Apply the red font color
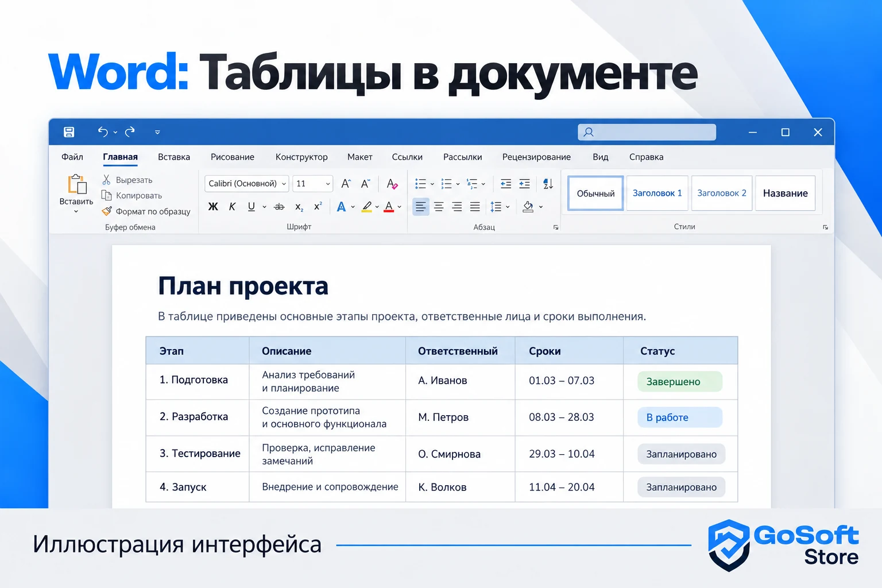This screenshot has width=882, height=588. (389, 207)
